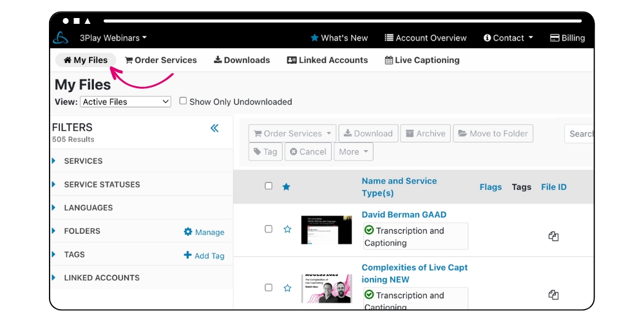Click David Berman's Transcription and Captioning status
The image size is (644, 322).
(415, 236)
